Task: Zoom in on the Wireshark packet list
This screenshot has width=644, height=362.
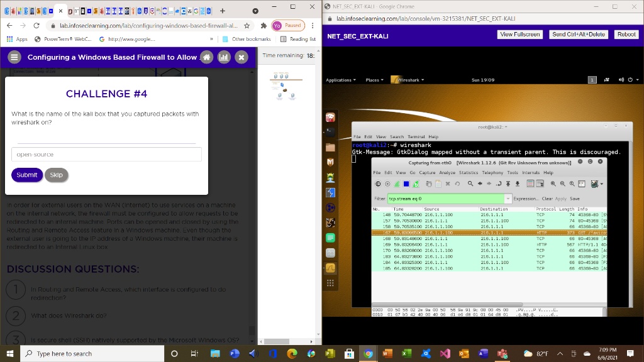Action: click(x=553, y=184)
